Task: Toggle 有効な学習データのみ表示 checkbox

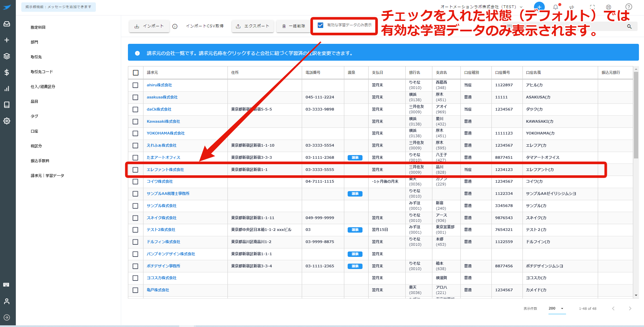Action: pyautogui.click(x=321, y=25)
